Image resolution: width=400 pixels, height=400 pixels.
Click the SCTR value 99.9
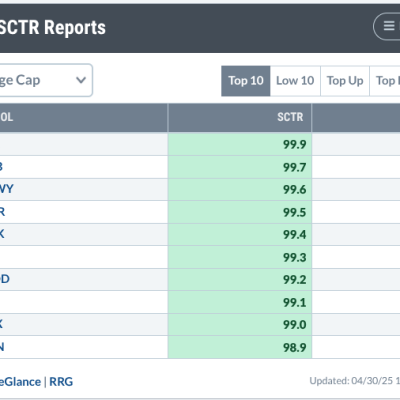(295, 144)
